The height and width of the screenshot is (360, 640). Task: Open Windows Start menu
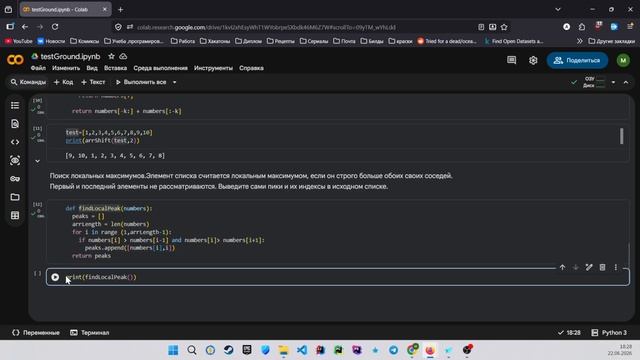click(173, 350)
